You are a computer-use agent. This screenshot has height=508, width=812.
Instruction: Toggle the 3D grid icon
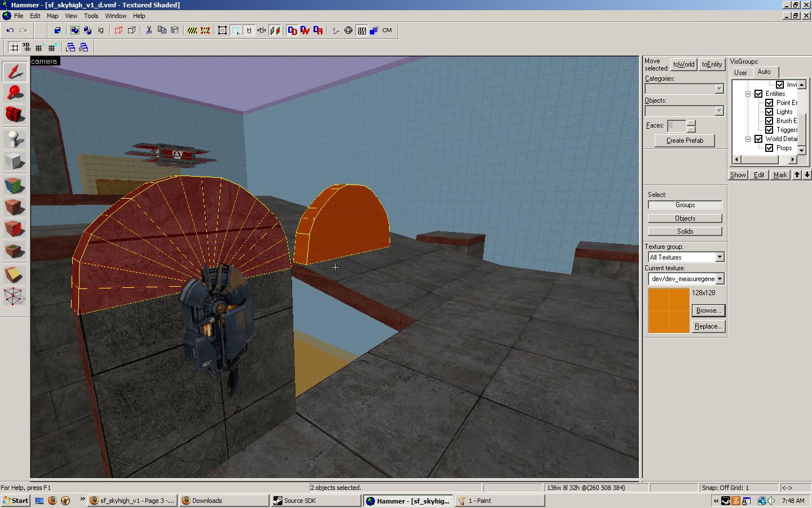(x=26, y=47)
